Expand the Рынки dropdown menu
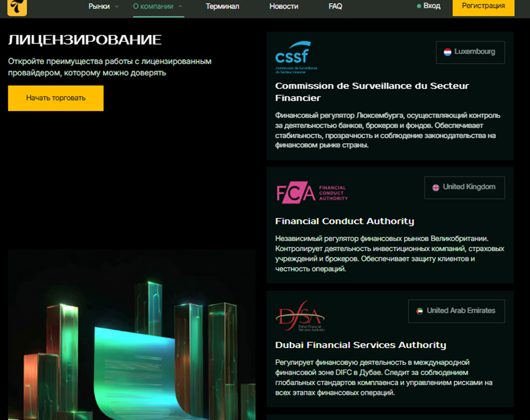This screenshot has width=530, height=420. click(103, 7)
